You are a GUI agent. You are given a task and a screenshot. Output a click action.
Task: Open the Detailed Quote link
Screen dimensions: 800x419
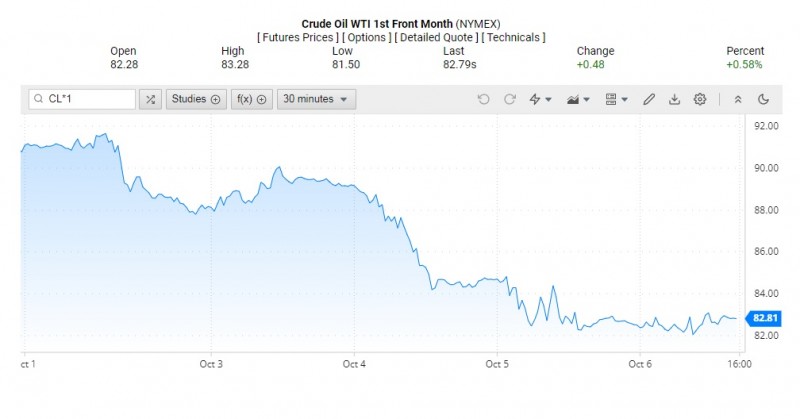tap(438, 37)
